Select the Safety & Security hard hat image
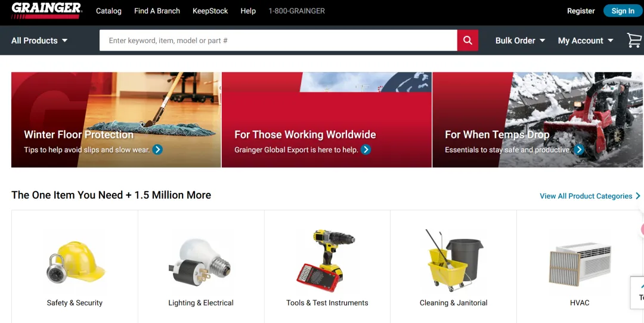The image size is (644, 323). [75, 262]
